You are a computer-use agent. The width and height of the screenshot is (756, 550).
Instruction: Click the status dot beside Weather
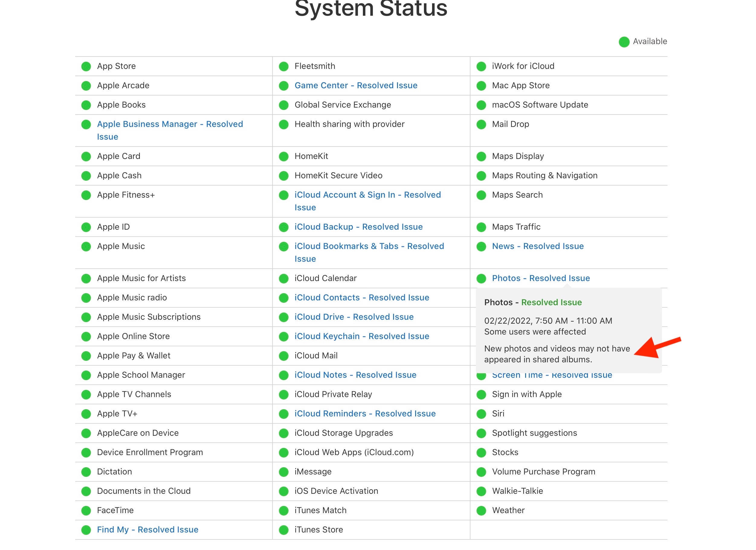[481, 511]
